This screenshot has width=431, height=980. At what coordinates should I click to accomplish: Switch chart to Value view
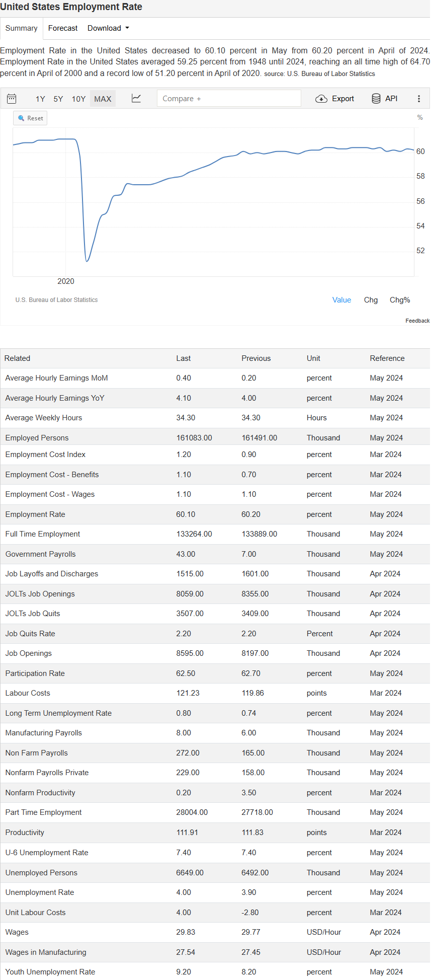tap(341, 300)
